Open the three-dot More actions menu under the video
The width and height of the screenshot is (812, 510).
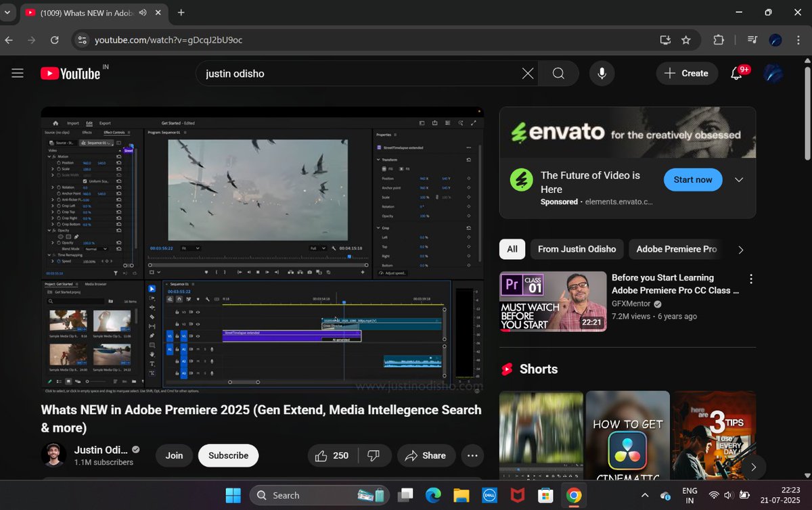coord(472,455)
